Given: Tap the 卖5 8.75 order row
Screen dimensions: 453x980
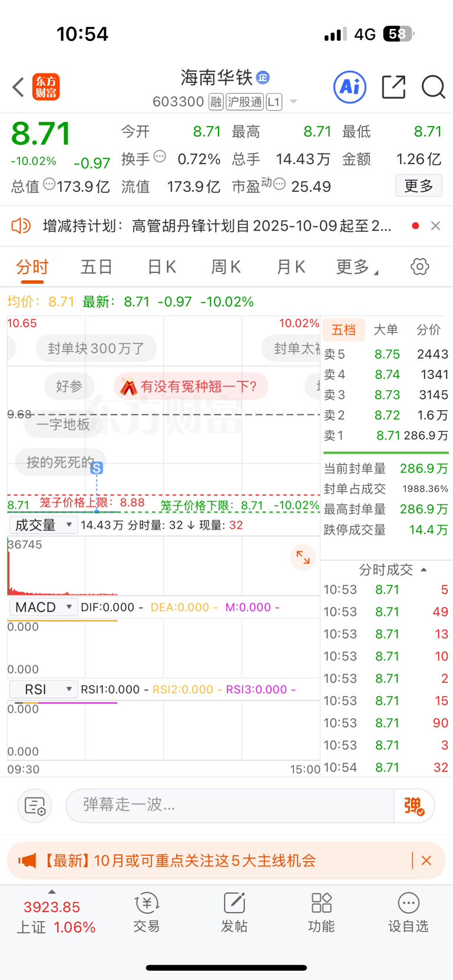Looking at the screenshot, I should [386, 354].
